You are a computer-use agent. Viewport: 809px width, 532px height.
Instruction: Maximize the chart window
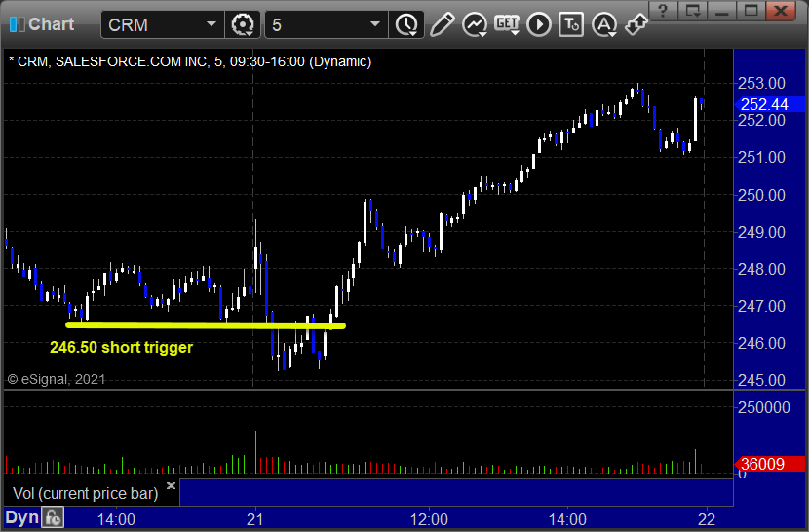click(x=751, y=10)
